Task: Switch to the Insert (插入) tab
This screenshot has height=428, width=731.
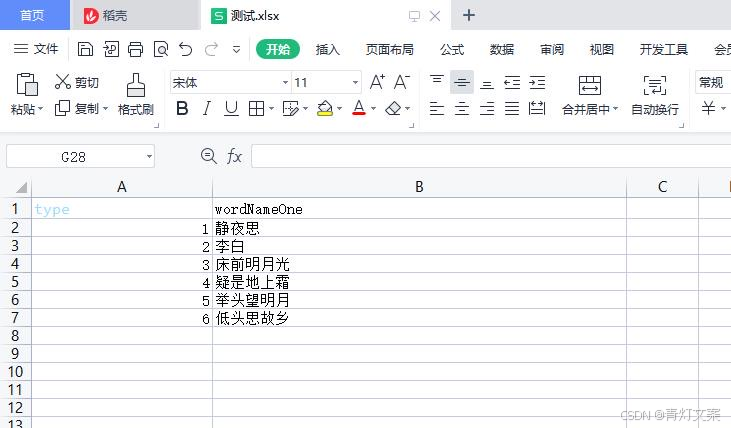Action: pos(327,49)
